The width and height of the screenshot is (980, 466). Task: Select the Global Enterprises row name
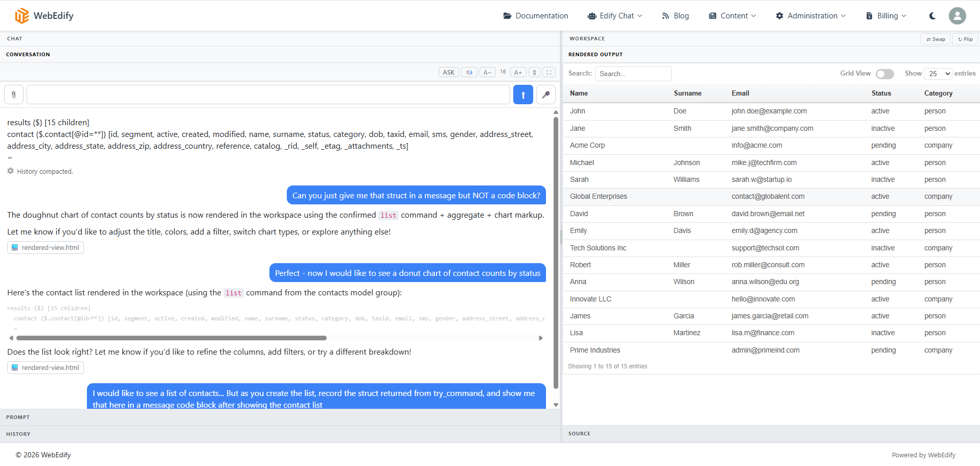pos(599,197)
